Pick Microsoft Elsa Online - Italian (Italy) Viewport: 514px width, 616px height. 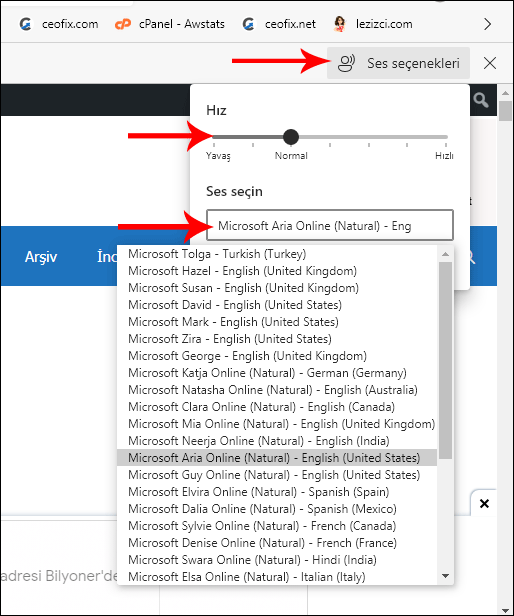pos(277,577)
